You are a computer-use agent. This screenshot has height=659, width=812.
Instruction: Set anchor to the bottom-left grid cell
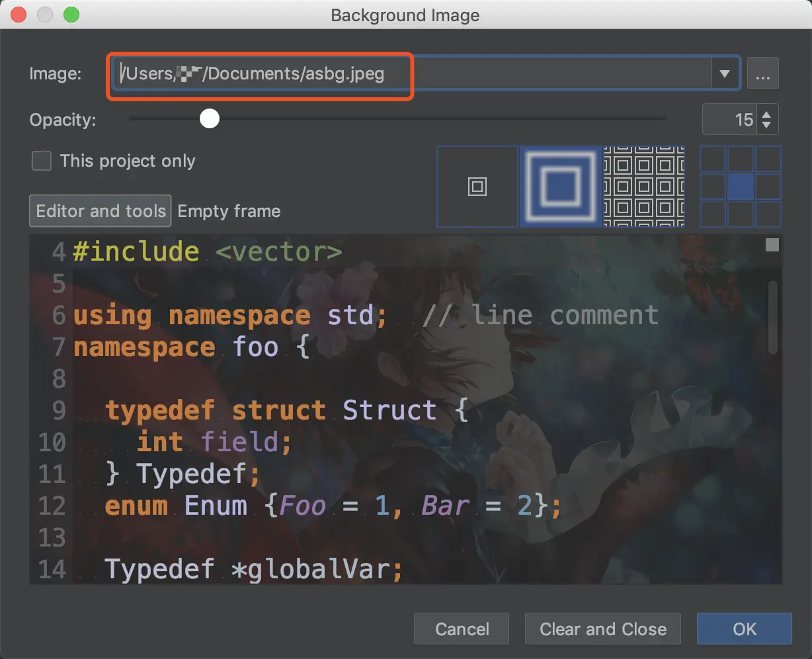pos(713,214)
